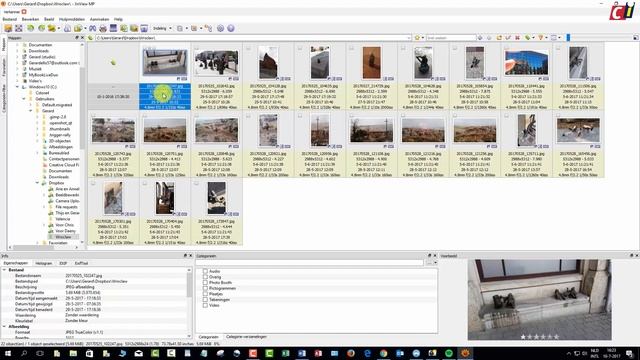Click the second green rotate icon

[41, 28]
